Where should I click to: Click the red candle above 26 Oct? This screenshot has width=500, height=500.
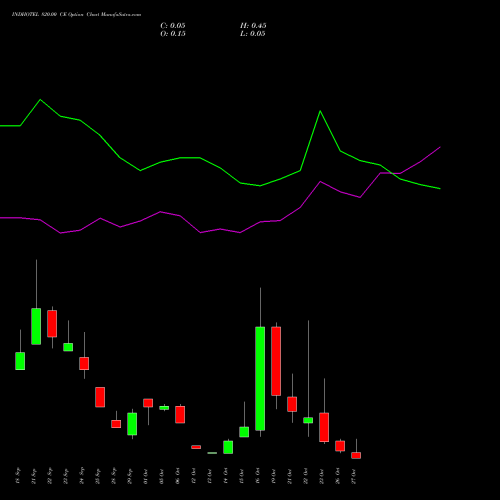(340, 446)
